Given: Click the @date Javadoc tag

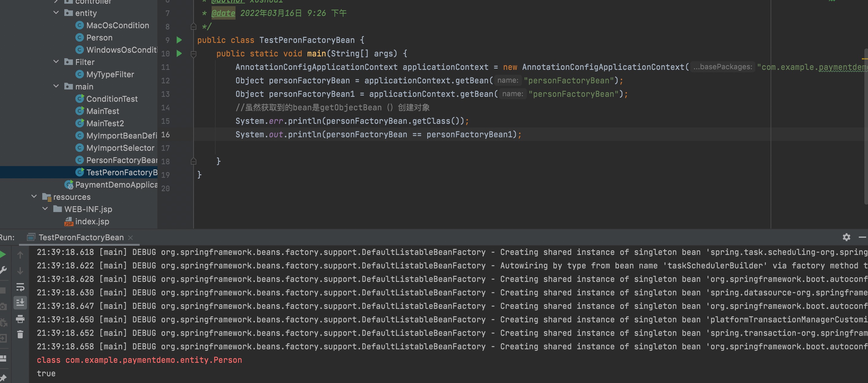Looking at the screenshot, I should (223, 13).
